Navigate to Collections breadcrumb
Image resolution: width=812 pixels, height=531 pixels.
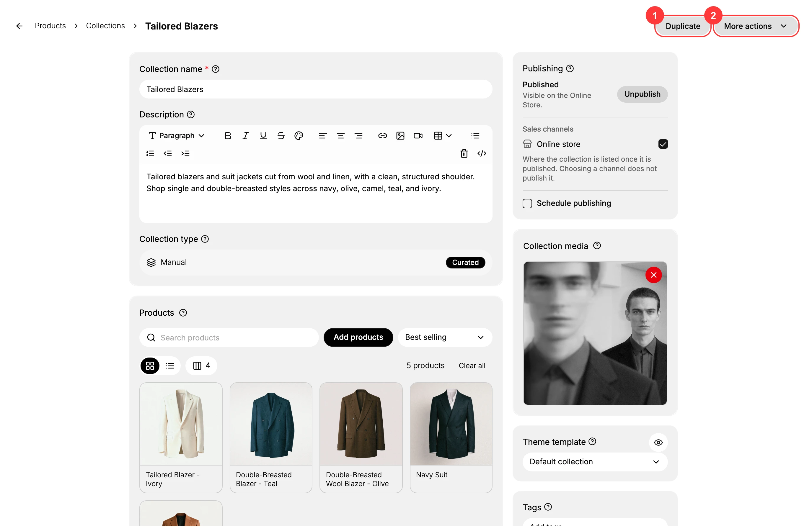click(x=105, y=26)
